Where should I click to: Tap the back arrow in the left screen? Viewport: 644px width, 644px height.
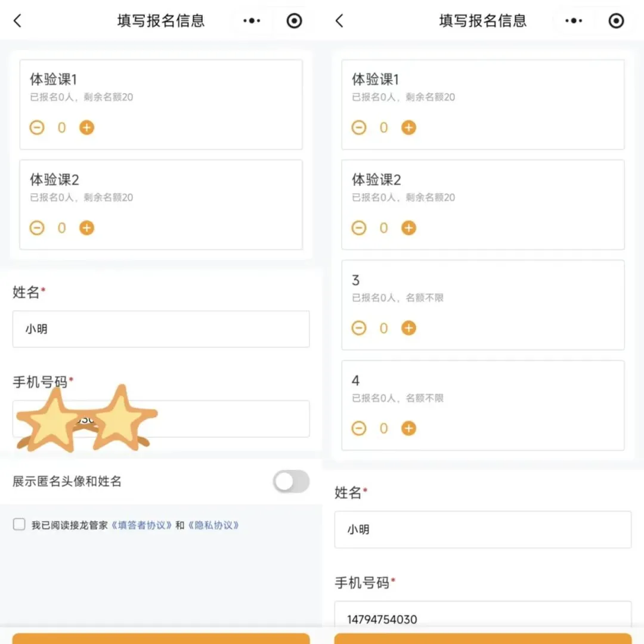point(17,20)
